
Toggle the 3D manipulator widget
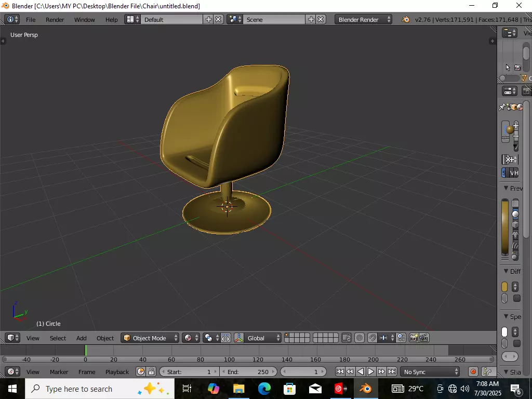pyautogui.click(x=239, y=338)
